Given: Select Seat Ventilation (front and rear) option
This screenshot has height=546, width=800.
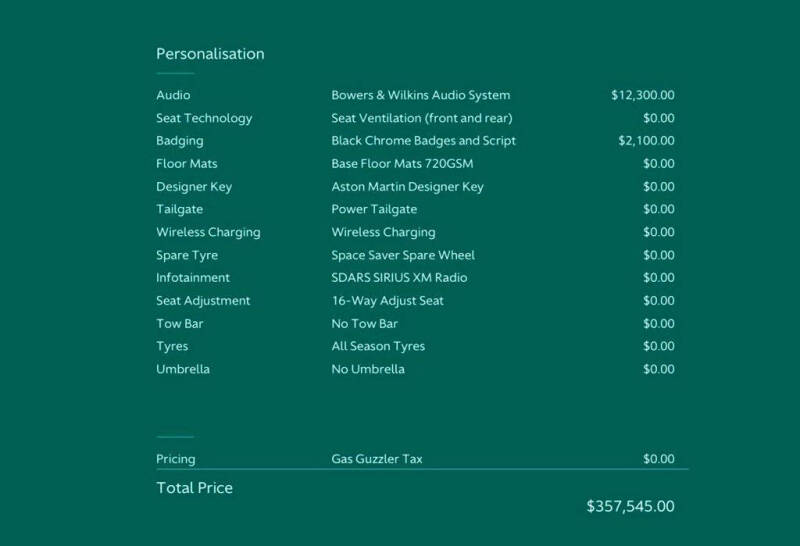Looking at the screenshot, I should (422, 118).
